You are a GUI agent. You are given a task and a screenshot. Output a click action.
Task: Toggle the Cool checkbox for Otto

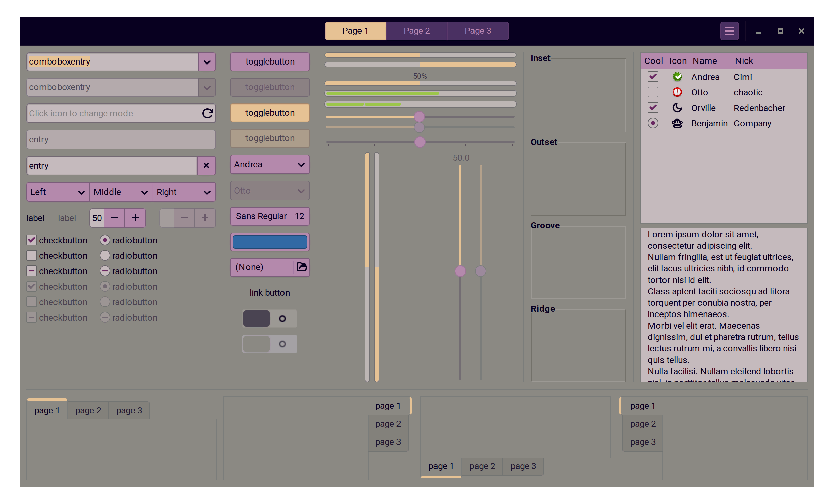[x=653, y=92]
